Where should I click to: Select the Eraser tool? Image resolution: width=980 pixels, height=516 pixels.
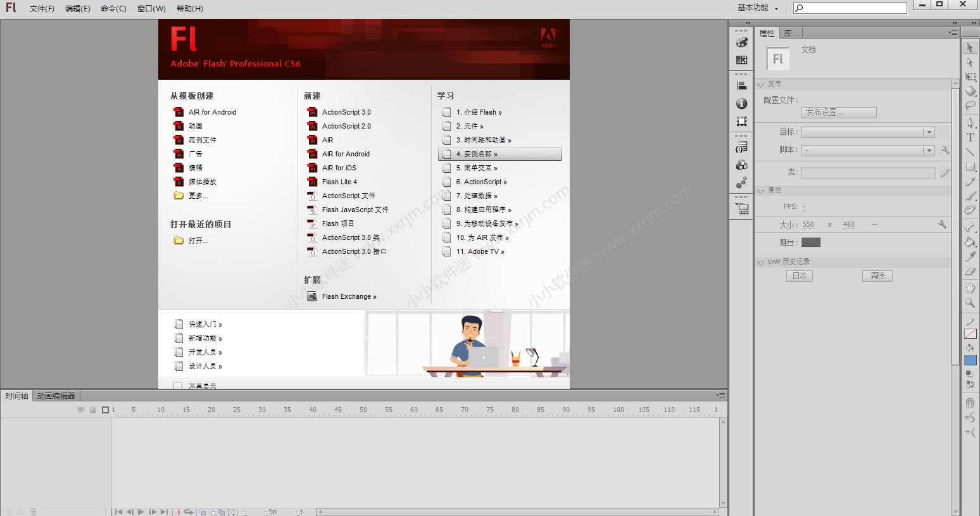970,271
